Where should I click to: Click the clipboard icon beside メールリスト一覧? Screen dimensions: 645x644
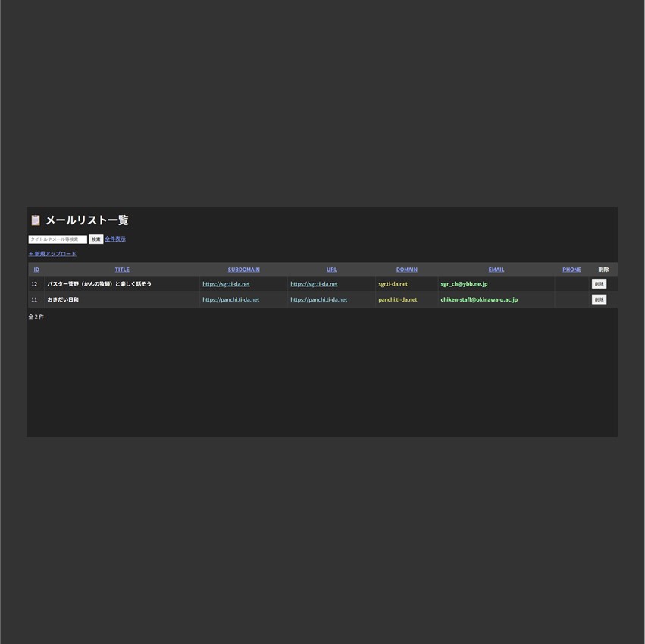pyautogui.click(x=35, y=220)
